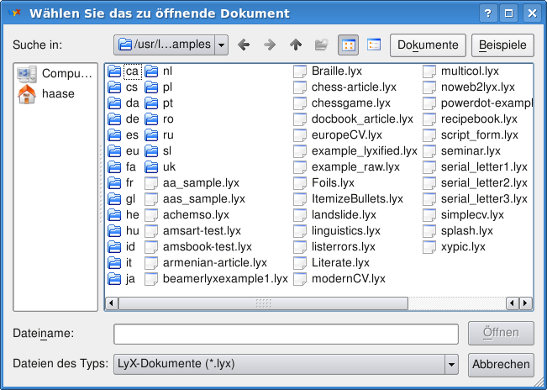Create a new folder via folder icon
Image resolution: width=547 pixels, height=390 pixels.
point(322,45)
